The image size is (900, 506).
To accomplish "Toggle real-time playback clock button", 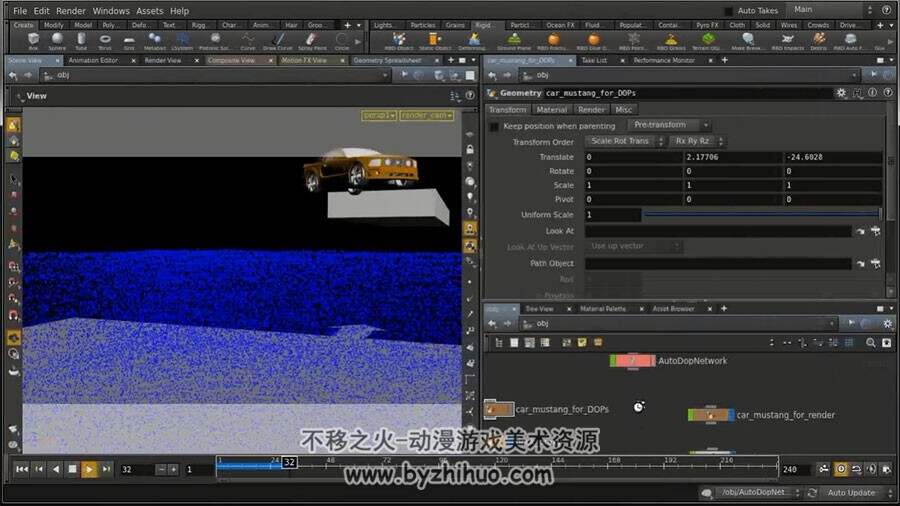I will [841, 469].
